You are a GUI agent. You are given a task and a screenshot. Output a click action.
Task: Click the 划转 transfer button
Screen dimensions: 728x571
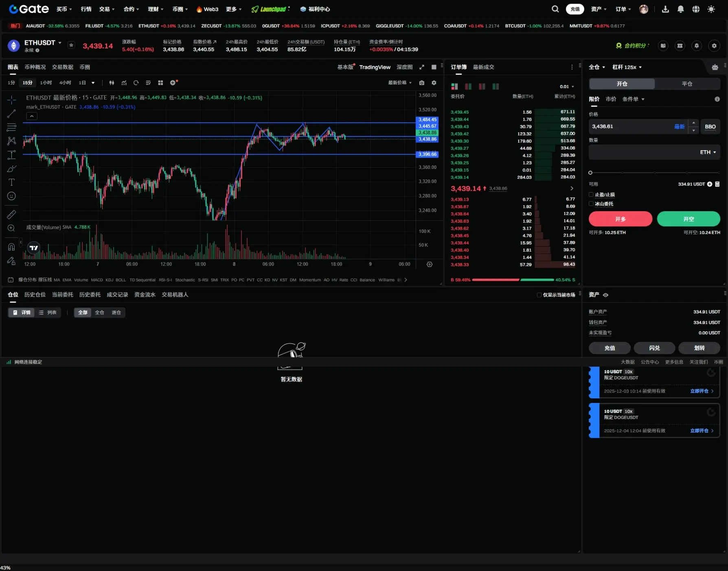tap(699, 348)
